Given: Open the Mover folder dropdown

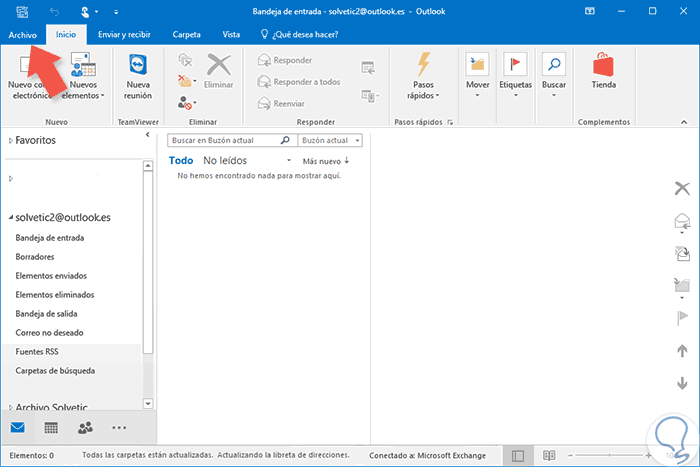Looking at the screenshot, I should (477, 75).
